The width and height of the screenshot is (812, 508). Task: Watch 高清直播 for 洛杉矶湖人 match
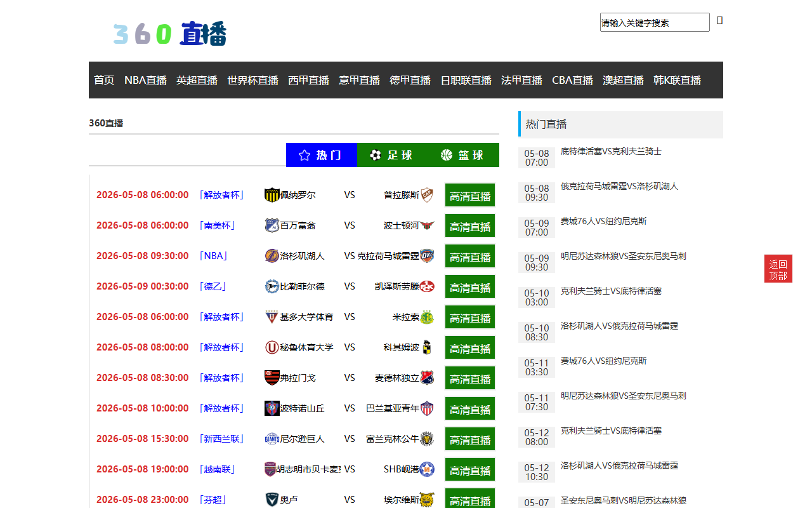[x=470, y=257]
